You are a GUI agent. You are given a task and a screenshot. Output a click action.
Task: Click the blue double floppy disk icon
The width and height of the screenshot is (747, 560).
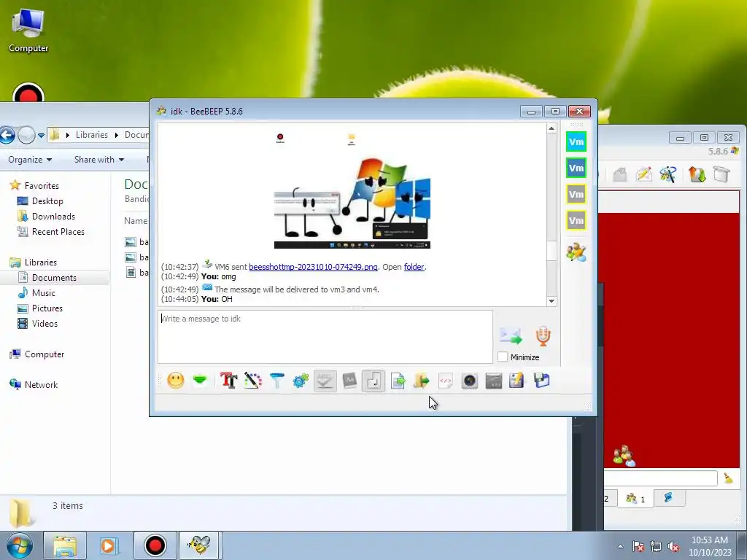[x=542, y=380]
